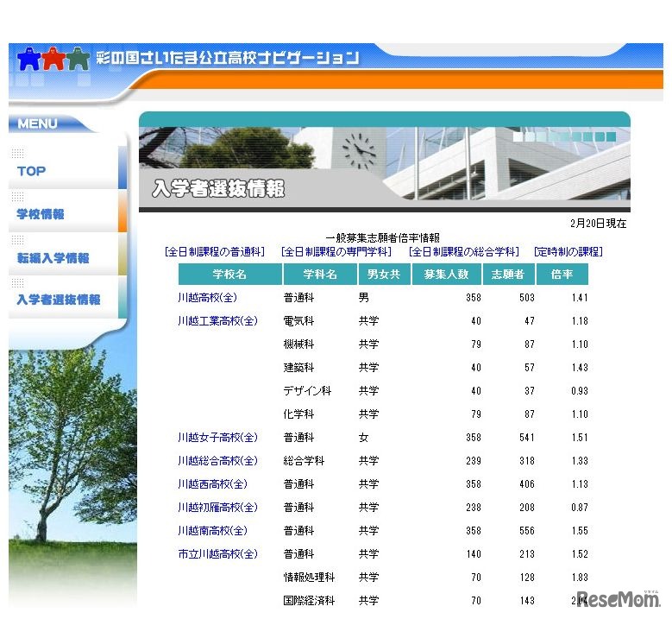Click the 男女共 column header
Screen dimensions: 672x619
point(384,275)
